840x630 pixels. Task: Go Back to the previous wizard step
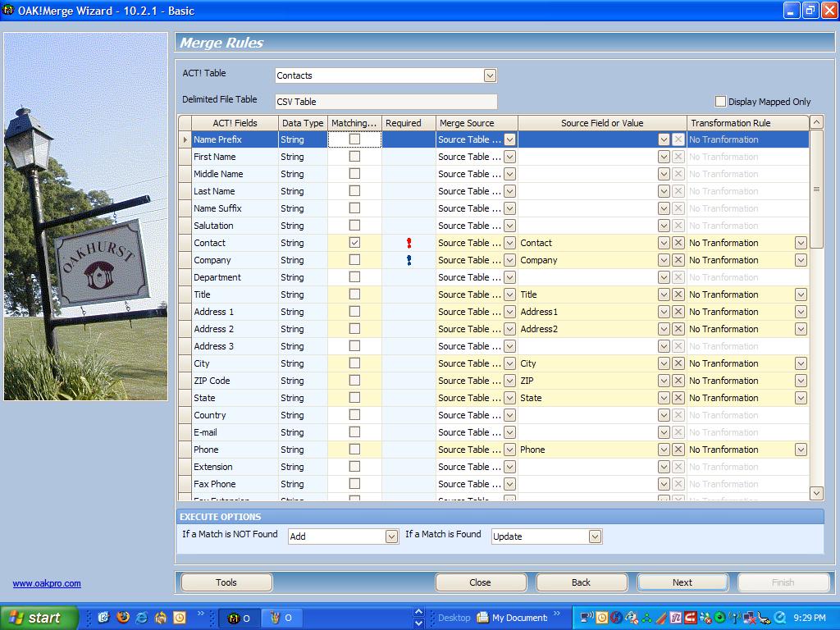(x=582, y=582)
